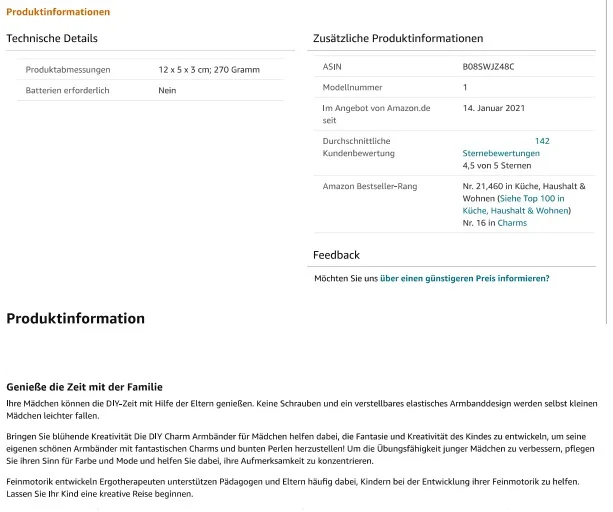Click the Zusätzliche Produktinformationen heading
Viewport: 613px width, 512px height.
398,38
